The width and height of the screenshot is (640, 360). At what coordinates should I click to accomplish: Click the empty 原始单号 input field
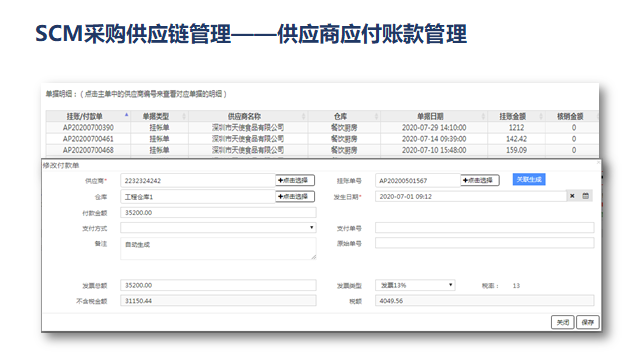[484, 243]
